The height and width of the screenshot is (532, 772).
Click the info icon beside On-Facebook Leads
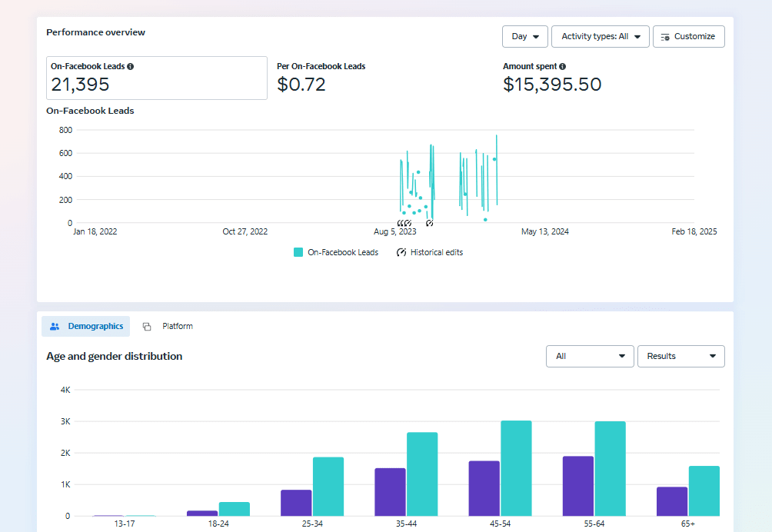pyautogui.click(x=131, y=67)
